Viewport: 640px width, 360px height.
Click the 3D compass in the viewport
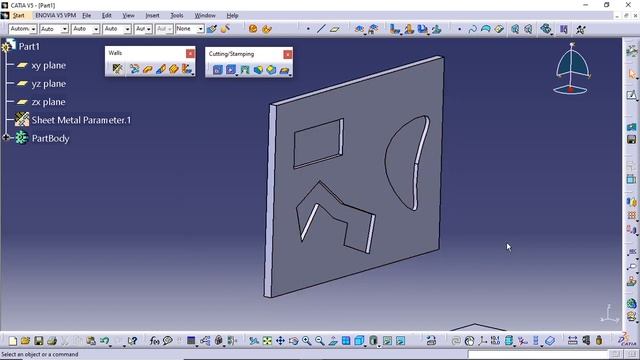click(x=572, y=69)
